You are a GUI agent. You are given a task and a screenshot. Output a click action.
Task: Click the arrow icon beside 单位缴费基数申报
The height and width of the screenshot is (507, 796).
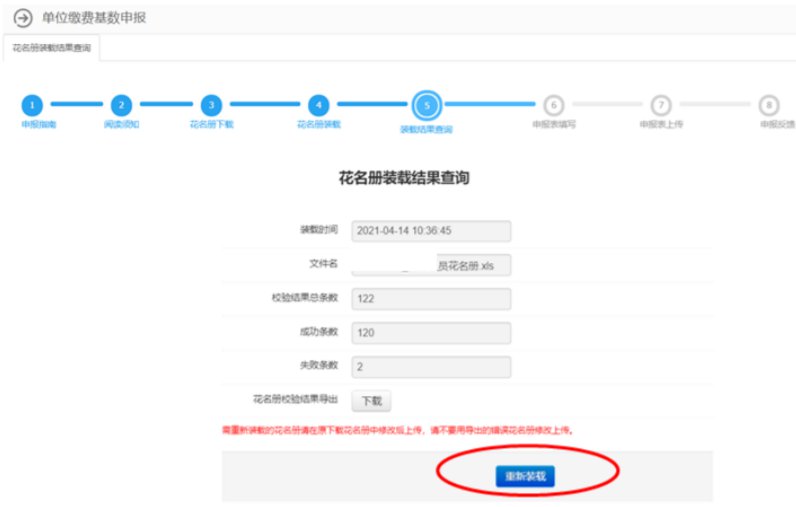click(23, 18)
